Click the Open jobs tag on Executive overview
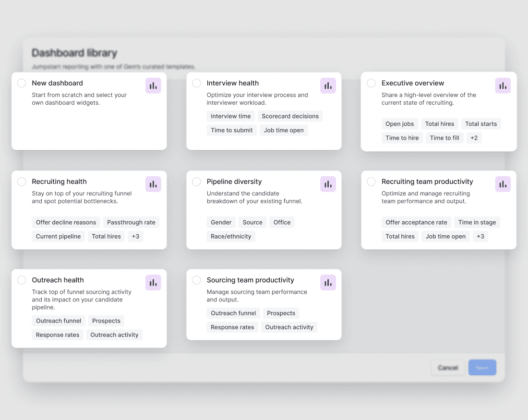Viewport: 528px width, 420px height. [399, 124]
